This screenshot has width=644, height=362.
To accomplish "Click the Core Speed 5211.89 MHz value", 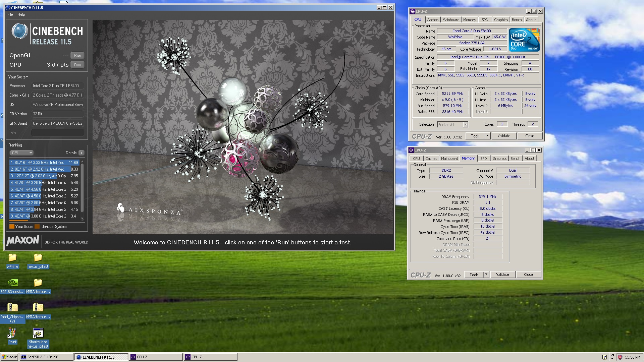I will point(452,94).
